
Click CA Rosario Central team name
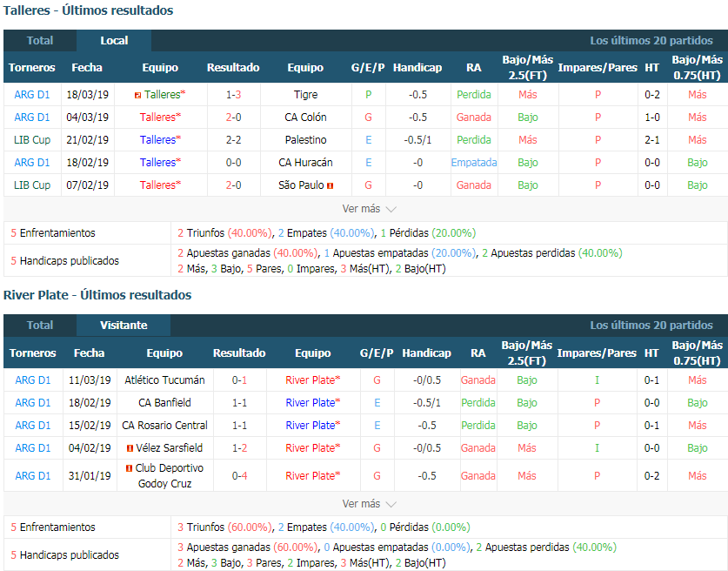point(164,426)
